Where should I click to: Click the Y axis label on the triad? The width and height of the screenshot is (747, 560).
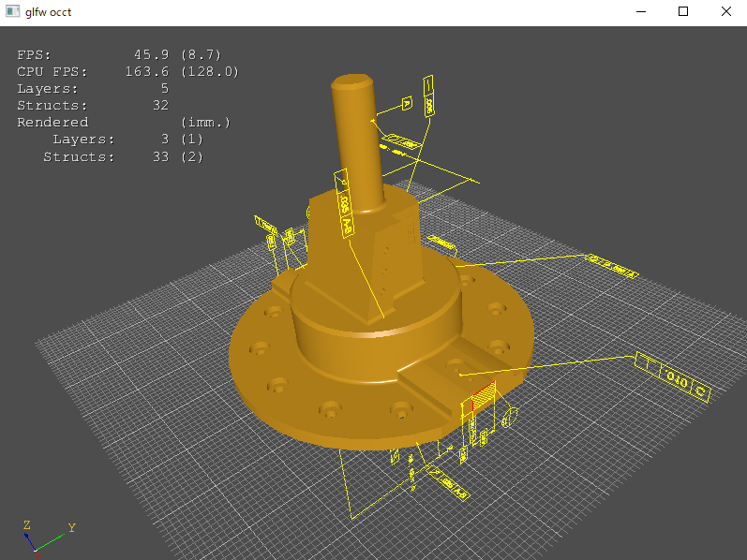pyautogui.click(x=71, y=528)
